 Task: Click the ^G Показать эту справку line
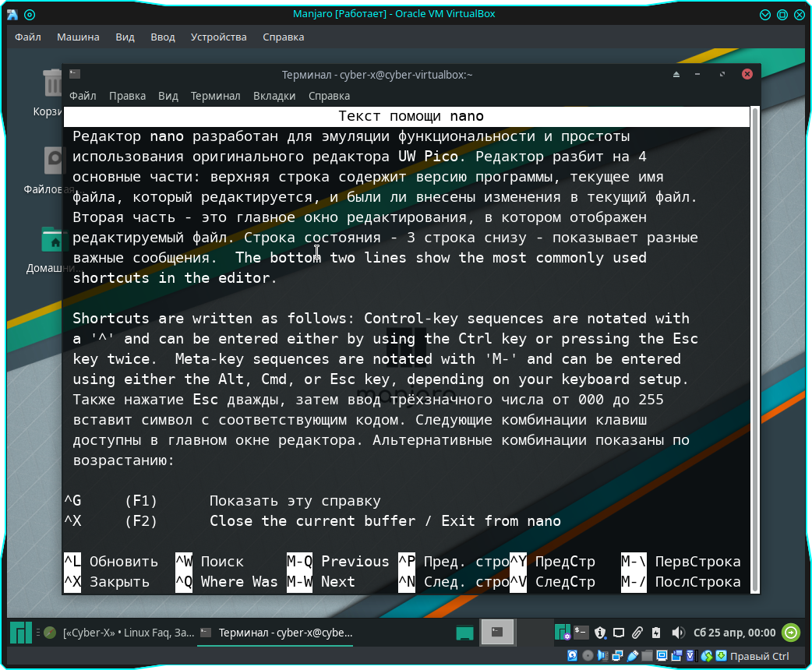[x=222, y=501]
